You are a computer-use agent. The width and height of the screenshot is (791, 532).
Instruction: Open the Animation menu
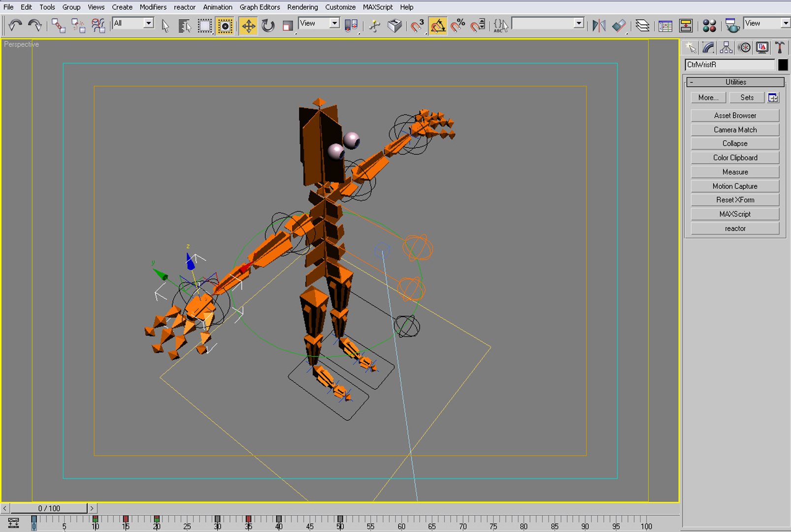click(x=217, y=7)
